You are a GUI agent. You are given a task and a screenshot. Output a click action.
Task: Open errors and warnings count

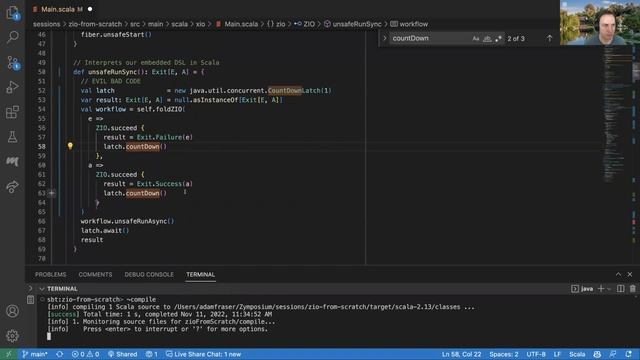coord(85,354)
